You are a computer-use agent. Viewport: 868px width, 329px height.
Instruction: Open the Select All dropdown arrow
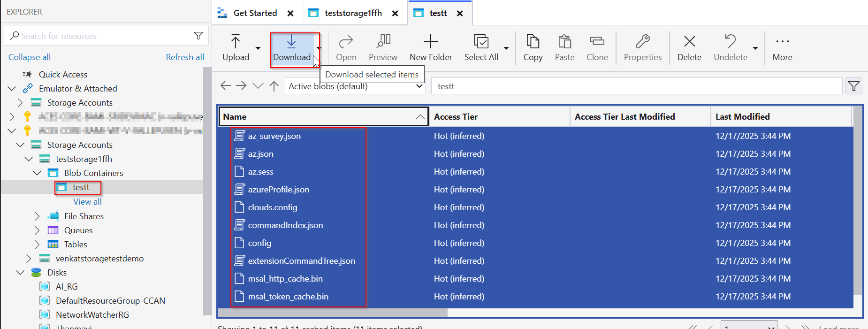[x=506, y=48]
